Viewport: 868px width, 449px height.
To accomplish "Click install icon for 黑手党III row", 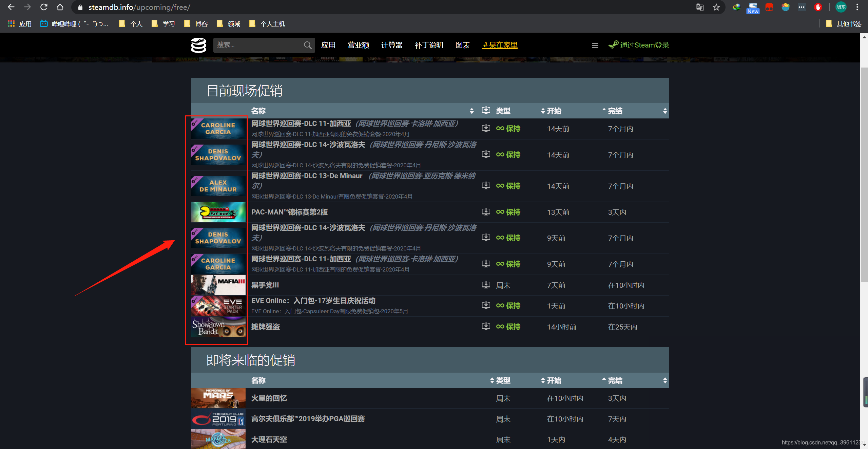I will pos(486,285).
